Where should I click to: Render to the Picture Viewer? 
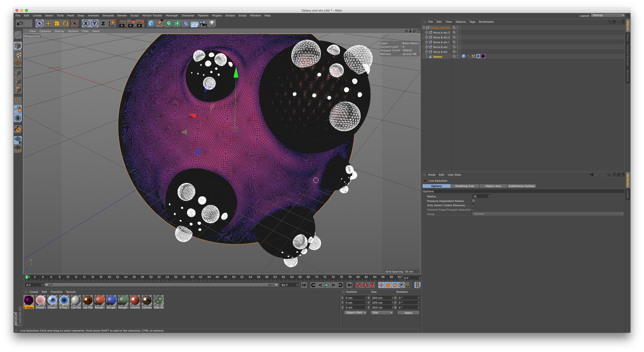pos(131,23)
